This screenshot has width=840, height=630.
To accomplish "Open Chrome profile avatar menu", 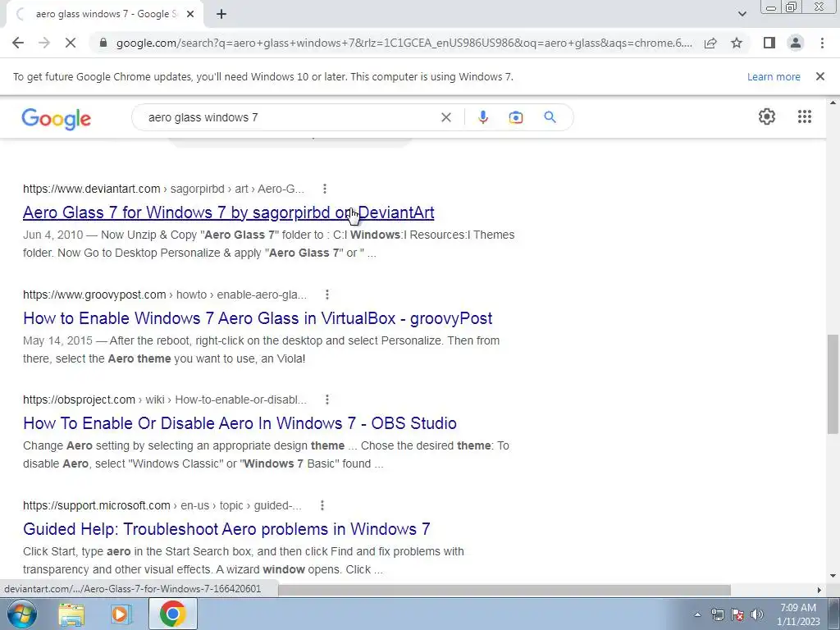I will [x=796, y=43].
